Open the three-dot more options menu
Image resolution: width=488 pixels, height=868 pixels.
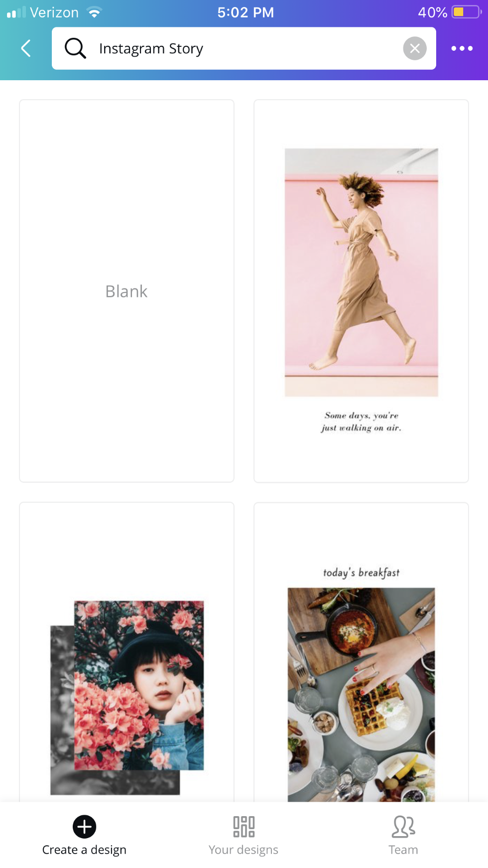[462, 48]
